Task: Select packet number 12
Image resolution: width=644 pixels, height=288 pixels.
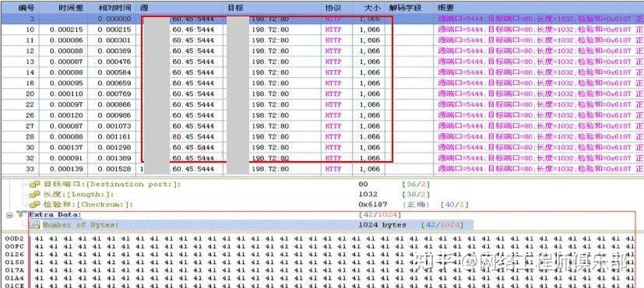Action: point(322,51)
